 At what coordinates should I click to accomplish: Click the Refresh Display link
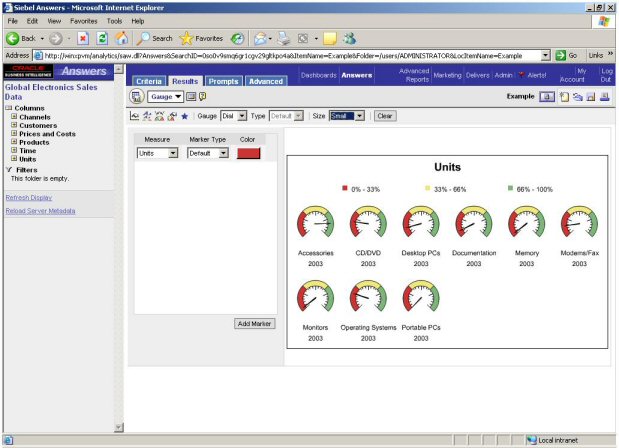click(x=29, y=197)
